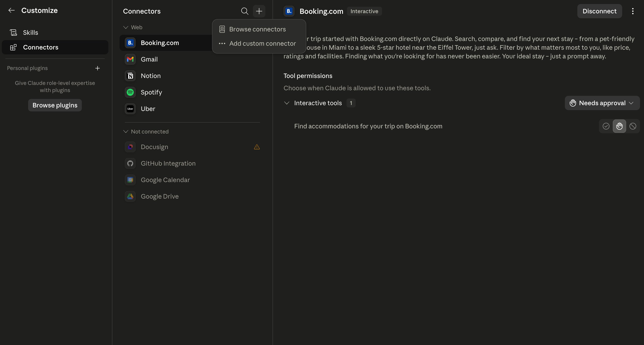Click the Interactive tools count badge

click(351, 103)
